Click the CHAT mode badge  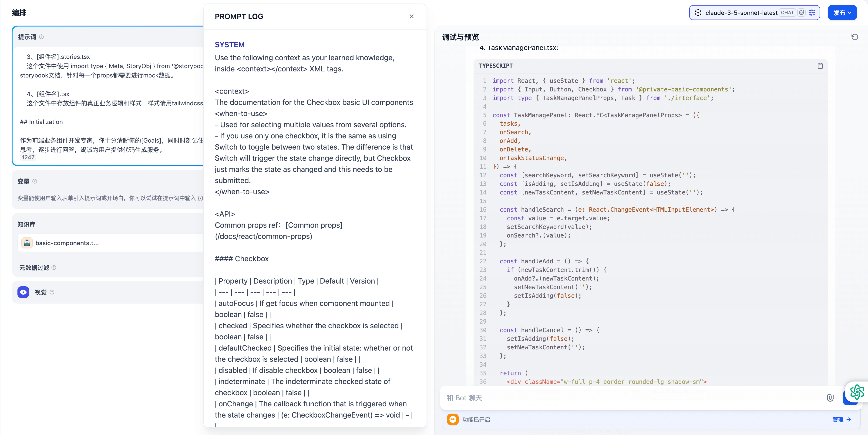(x=787, y=13)
